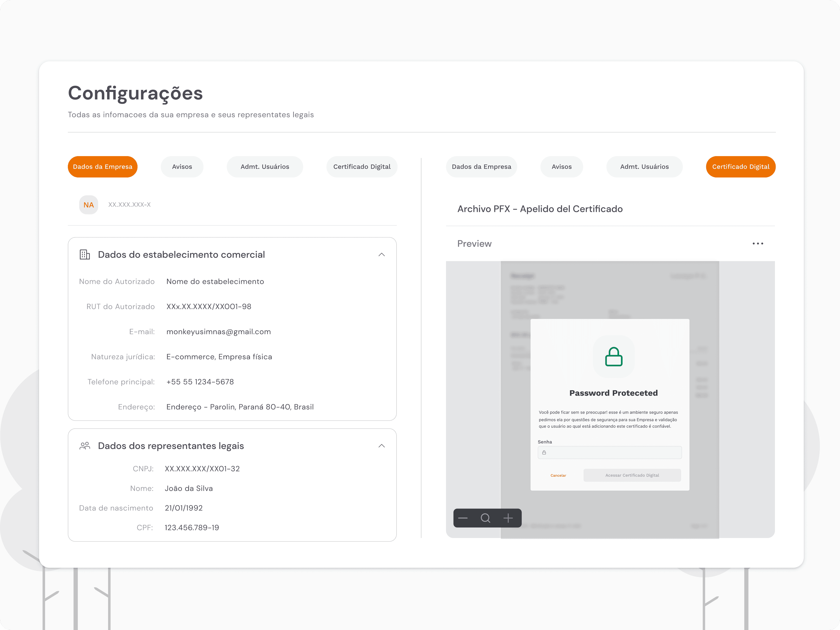Click the green padlock icon in dialog

pos(613,357)
